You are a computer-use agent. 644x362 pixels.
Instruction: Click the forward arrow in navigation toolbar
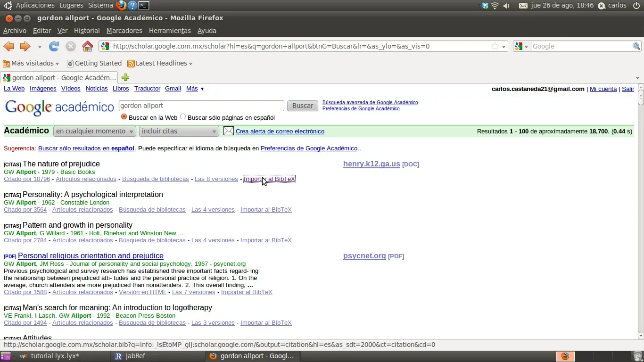[25, 46]
